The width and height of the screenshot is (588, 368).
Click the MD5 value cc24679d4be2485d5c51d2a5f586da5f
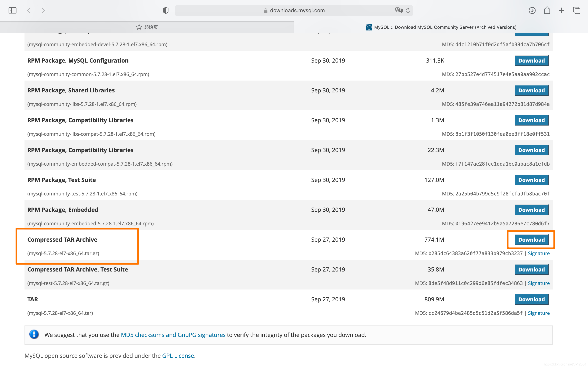(x=475, y=313)
